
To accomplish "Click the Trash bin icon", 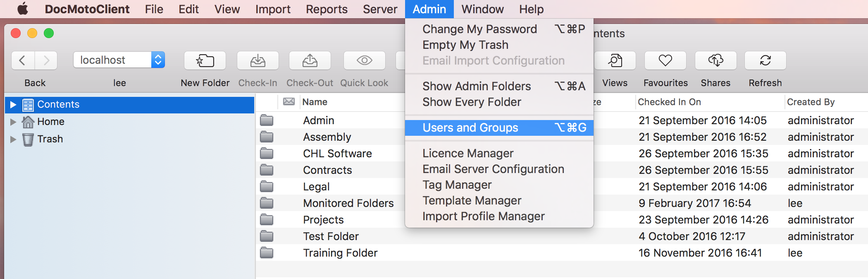I will tap(28, 139).
